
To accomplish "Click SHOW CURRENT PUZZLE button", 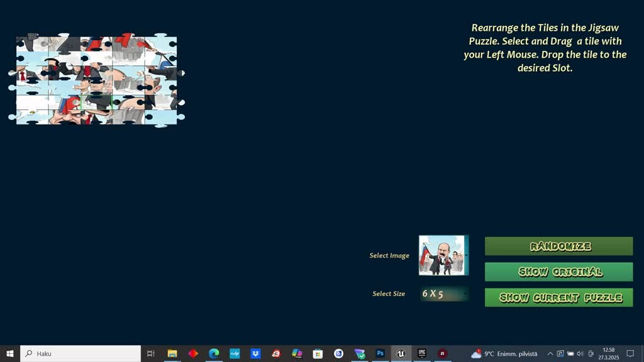I will 558,297.
